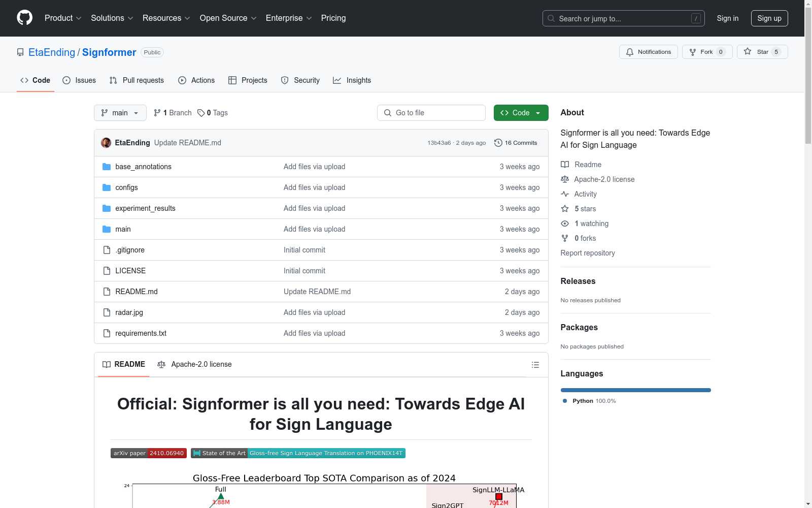Click the Notifications bell button
This screenshot has width=812, height=508.
tap(648, 52)
